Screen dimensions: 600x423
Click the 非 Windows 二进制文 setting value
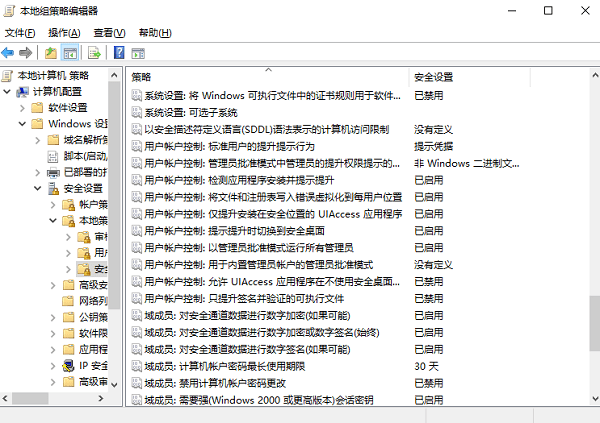pyautogui.click(x=466, y=163)
